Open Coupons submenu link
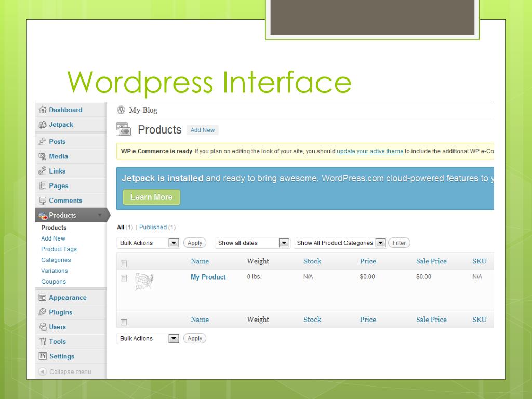 pos(54,282)
